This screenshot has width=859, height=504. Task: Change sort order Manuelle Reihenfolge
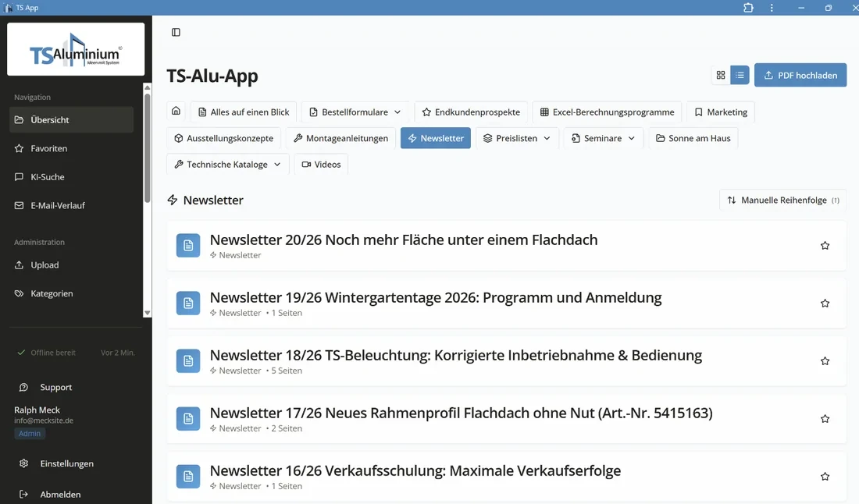click(x=782, y=201)
